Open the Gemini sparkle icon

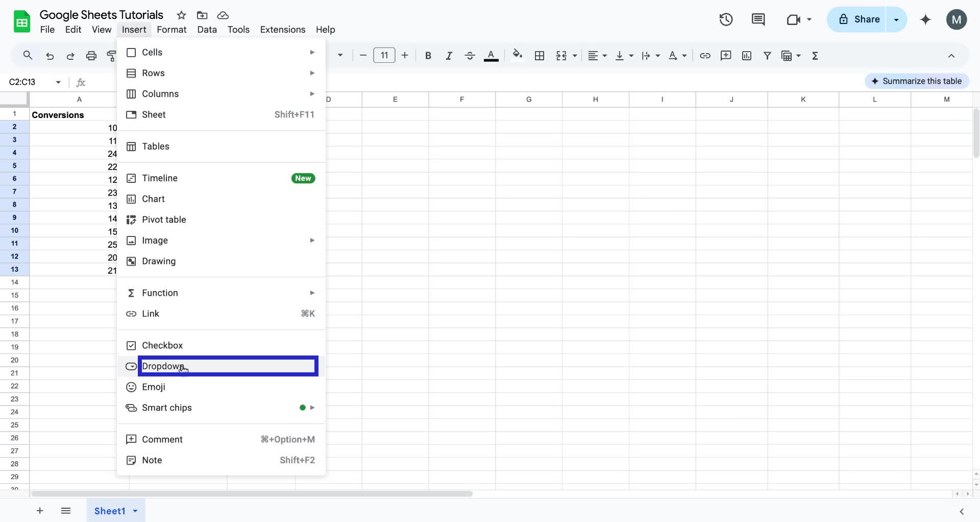(925, 19)
